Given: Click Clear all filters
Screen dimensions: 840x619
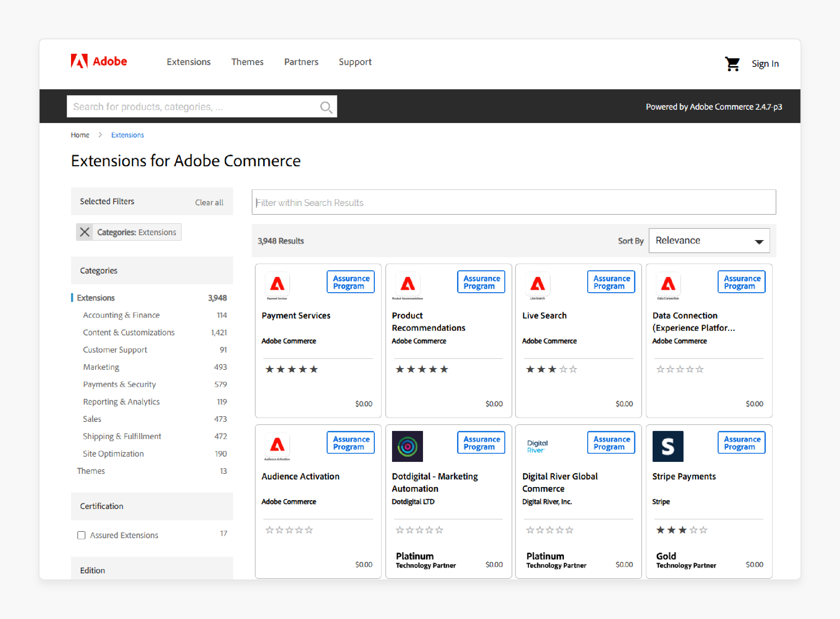Looking at the screenshot, I should (209, 203).
